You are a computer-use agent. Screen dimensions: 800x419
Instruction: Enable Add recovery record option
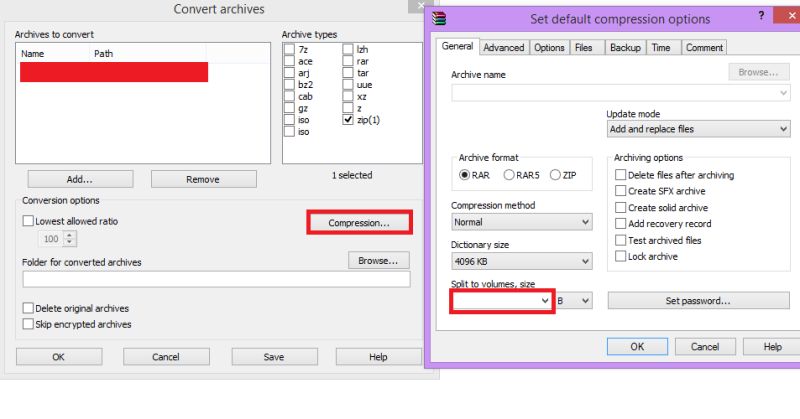[620, 224]
